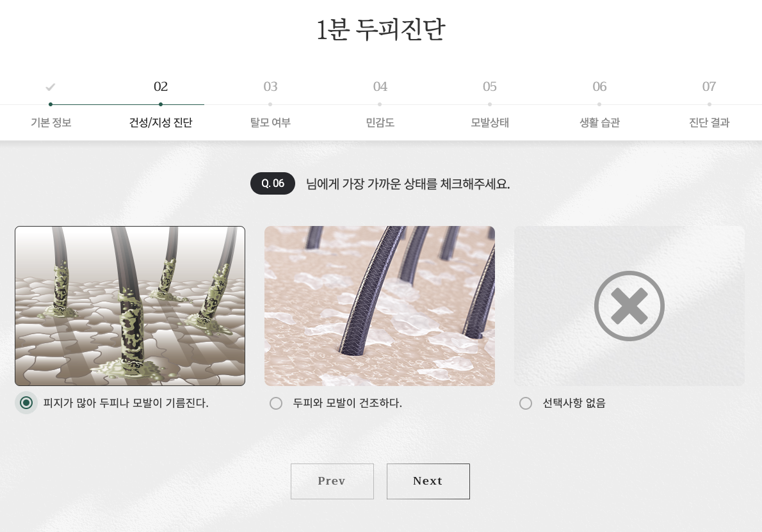This screenshot has height=532, width=762.
Task: Open step 07 진단 결과
Action: point(709,104)
